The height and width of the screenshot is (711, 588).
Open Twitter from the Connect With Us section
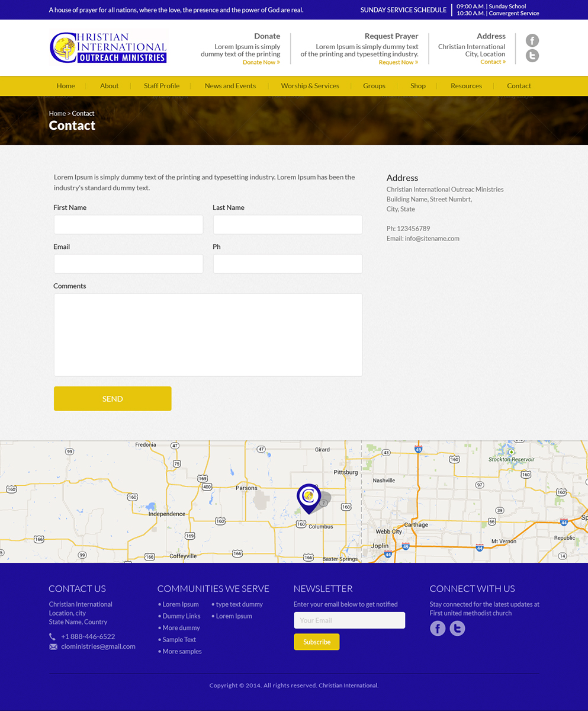[x=457, y=628]
